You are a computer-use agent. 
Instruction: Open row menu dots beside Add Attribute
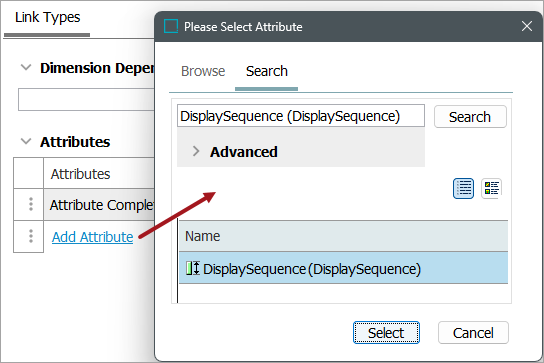tap(31, 236)
